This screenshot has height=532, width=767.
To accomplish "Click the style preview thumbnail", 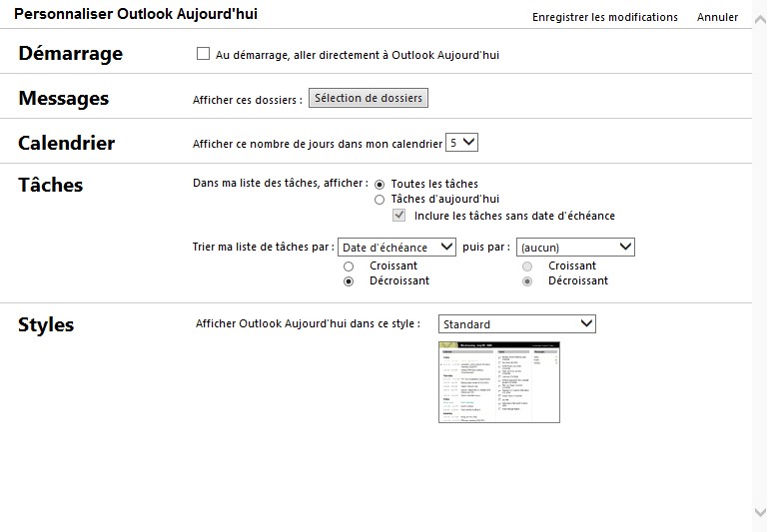I will coord(499,382).
